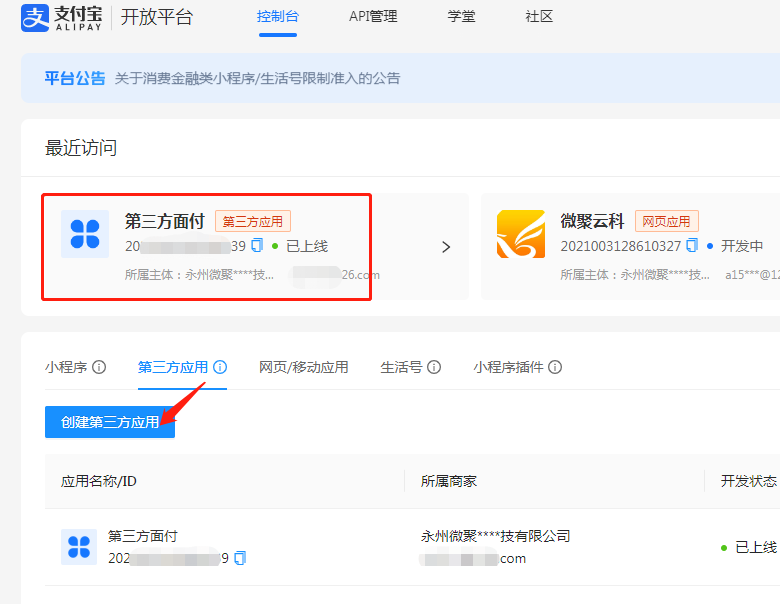Screen dimensions: 780x604
Task: Click 所属主体 text on 第三方面付 card
Action: [199, 275]
